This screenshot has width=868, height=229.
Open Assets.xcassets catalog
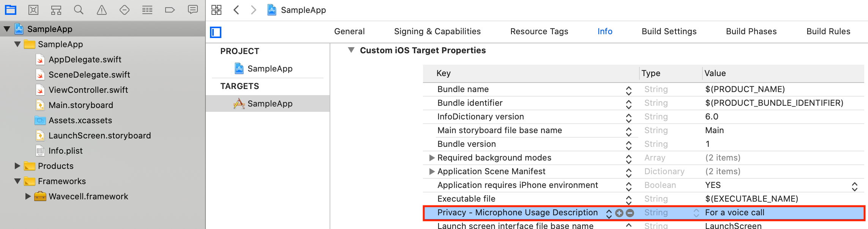pos(80,120)
